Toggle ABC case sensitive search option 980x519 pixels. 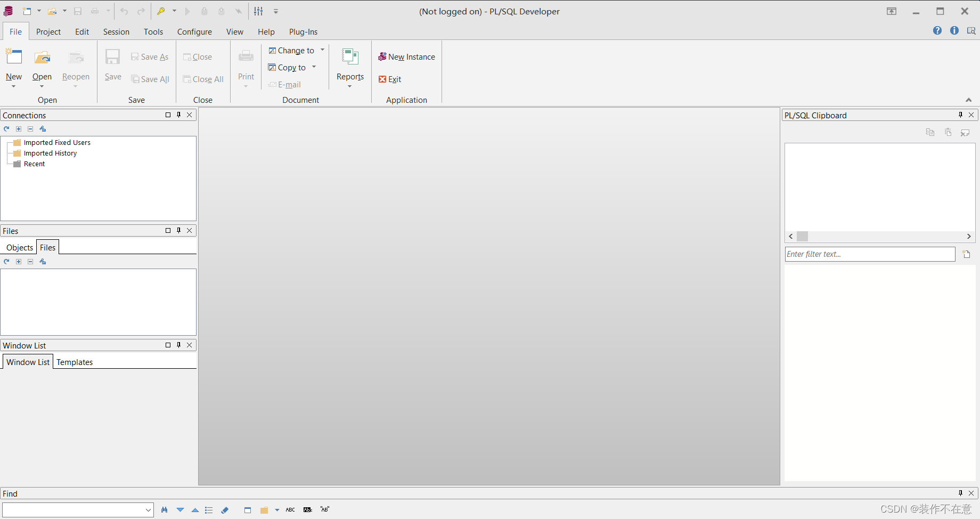(x=290, y=510)
